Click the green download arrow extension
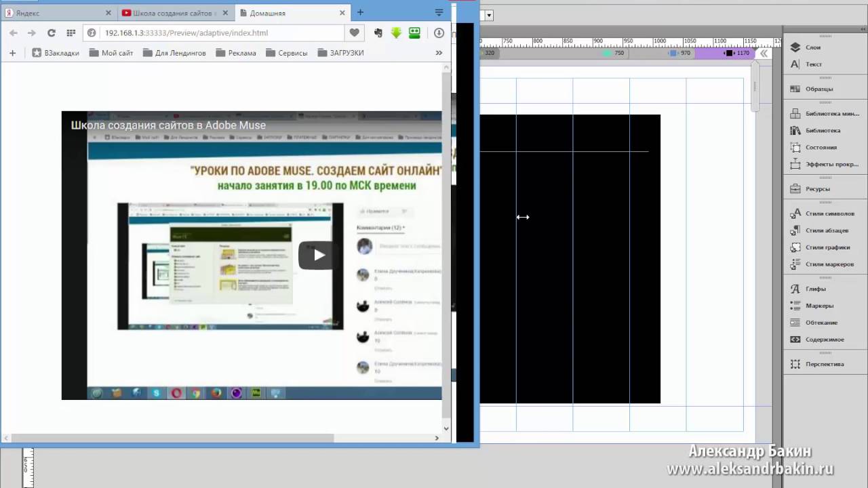 (x=396, y=33)
